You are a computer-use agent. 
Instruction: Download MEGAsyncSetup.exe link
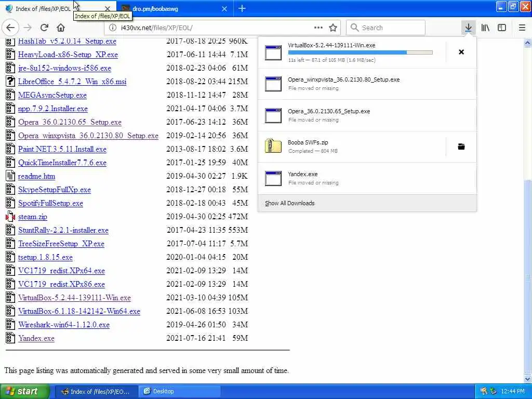(52, 96)
